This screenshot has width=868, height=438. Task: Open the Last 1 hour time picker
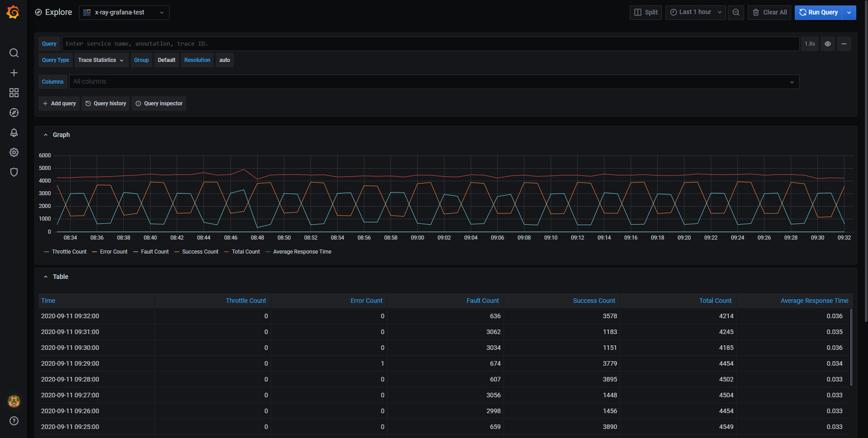pos(695,12)
